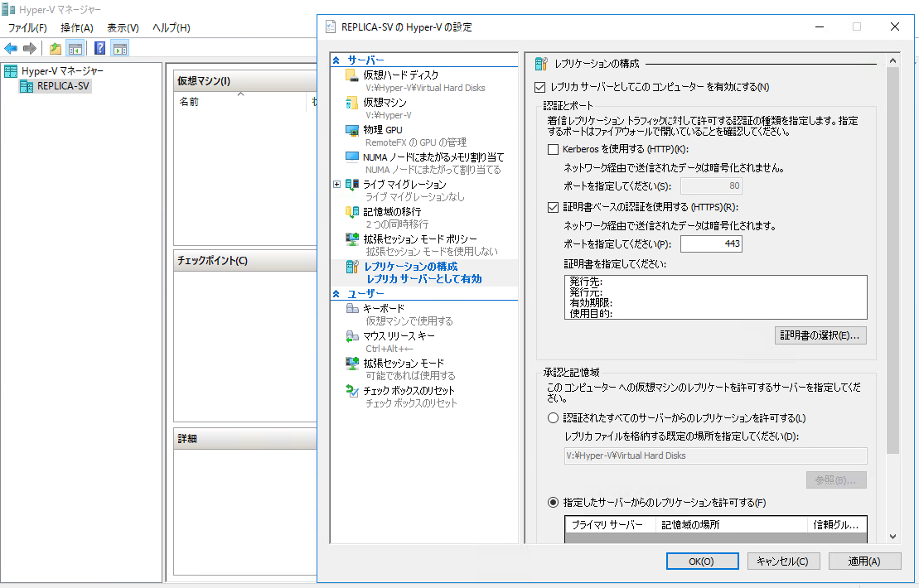Click the キーボード icon
This screenshot has width=919, height=588.
point(351,309)
